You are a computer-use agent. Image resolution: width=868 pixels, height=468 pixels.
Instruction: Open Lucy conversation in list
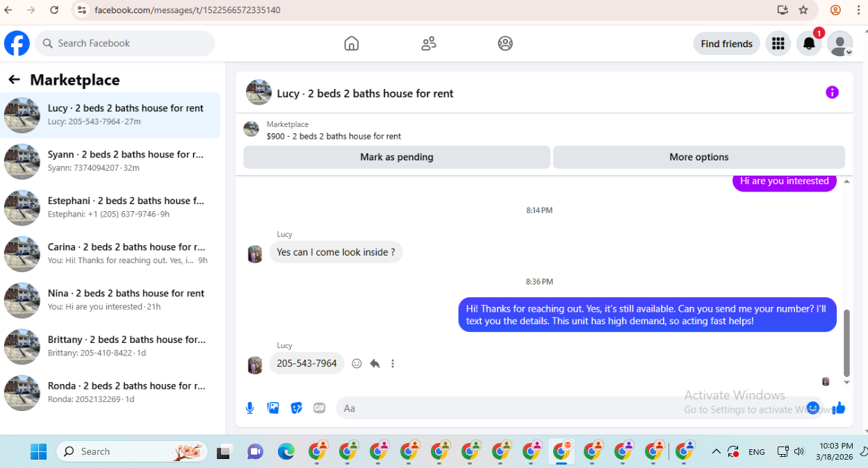(110, 115)
